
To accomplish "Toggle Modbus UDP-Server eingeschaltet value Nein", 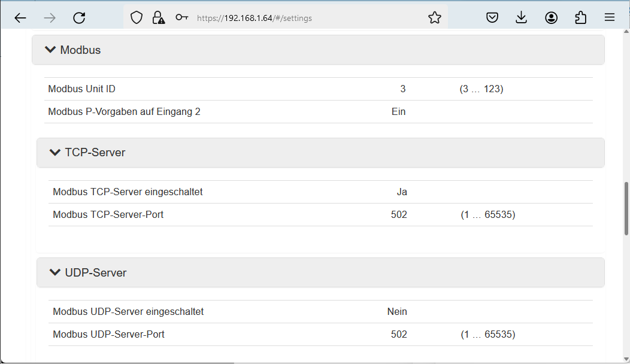I will pos(397,312).
